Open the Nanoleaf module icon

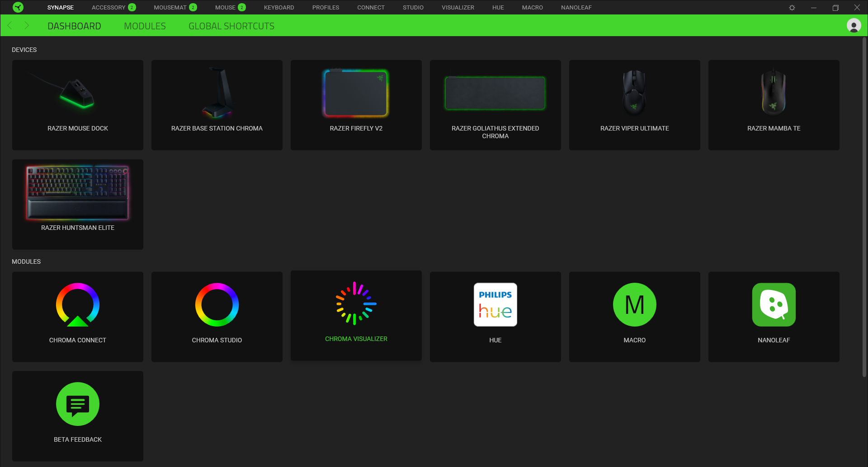pos(774,305)
